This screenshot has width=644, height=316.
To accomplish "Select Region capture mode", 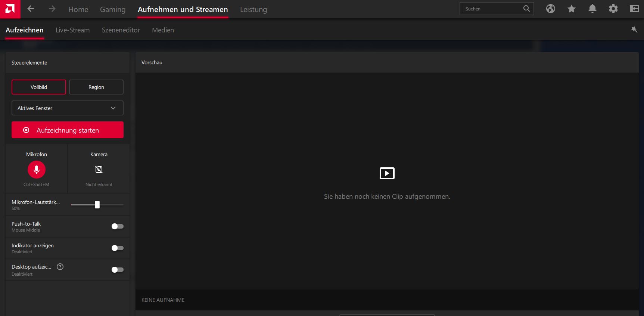I will 96,87.
